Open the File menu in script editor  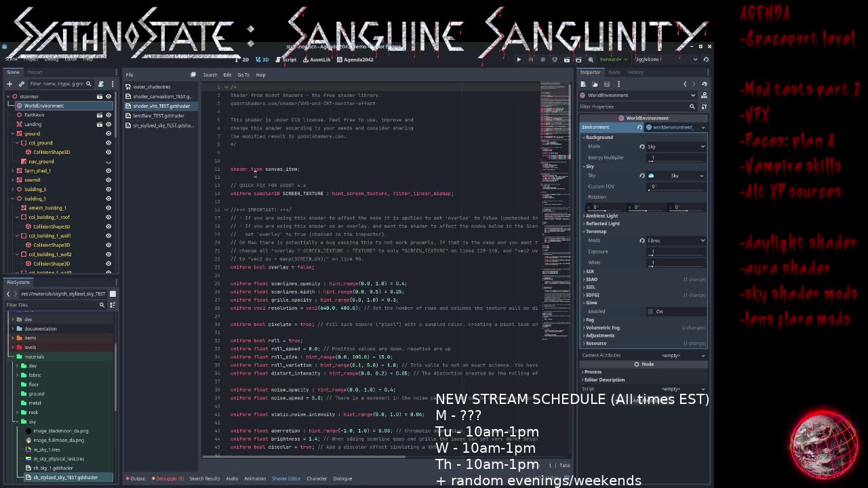pos(129,75)
